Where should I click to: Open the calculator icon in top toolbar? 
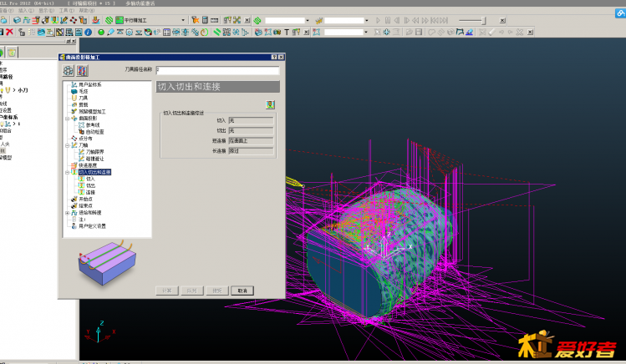coord(205,20)
